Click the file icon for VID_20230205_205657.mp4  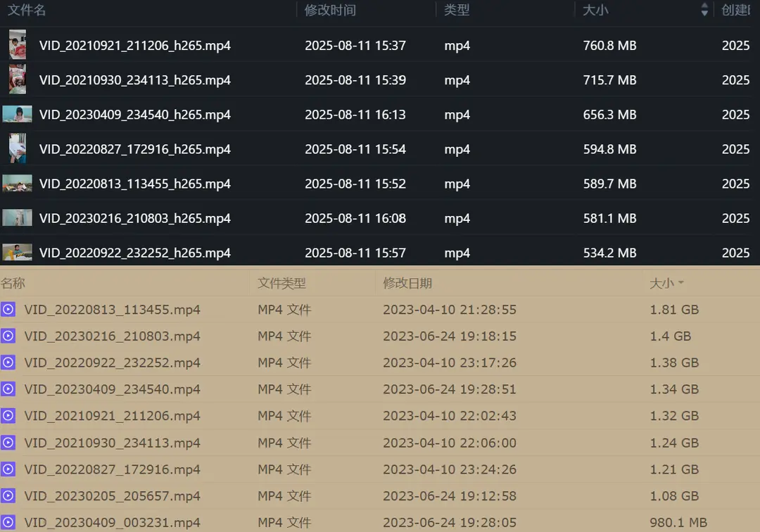click(8, 496)
